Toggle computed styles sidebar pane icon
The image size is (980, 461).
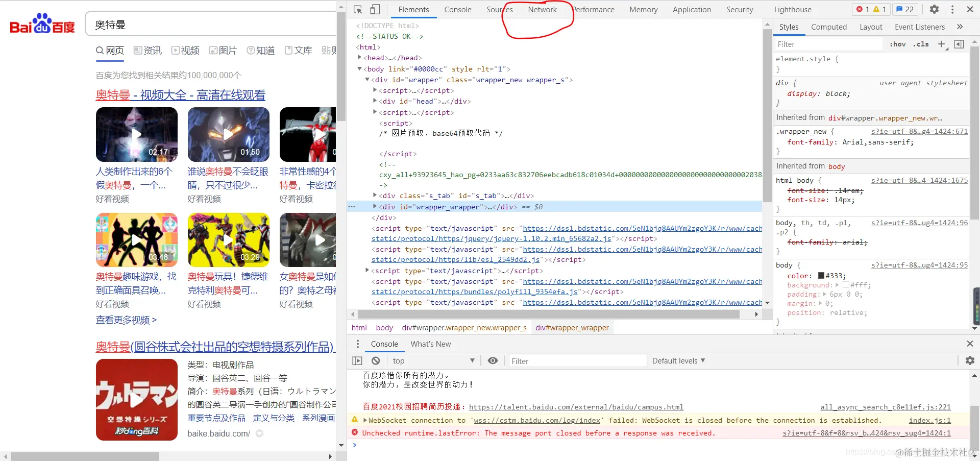point(959,44)
